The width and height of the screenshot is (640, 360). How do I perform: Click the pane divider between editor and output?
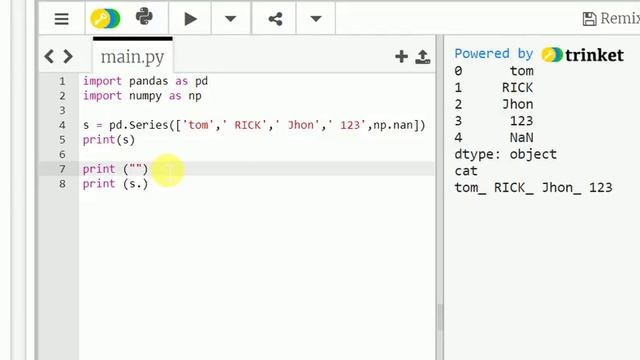point(440,197)
